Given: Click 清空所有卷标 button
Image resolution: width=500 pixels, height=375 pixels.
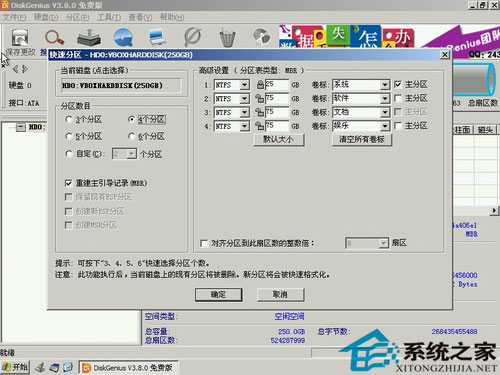Looking at the screenshot, I should pyautogui.click(x=362, y=139).
